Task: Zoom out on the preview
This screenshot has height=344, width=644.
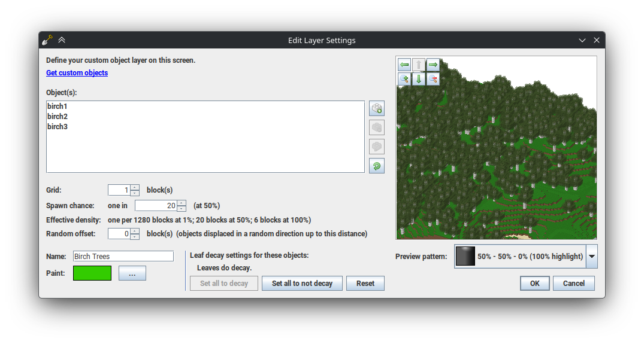Action: tap(433, 79)
